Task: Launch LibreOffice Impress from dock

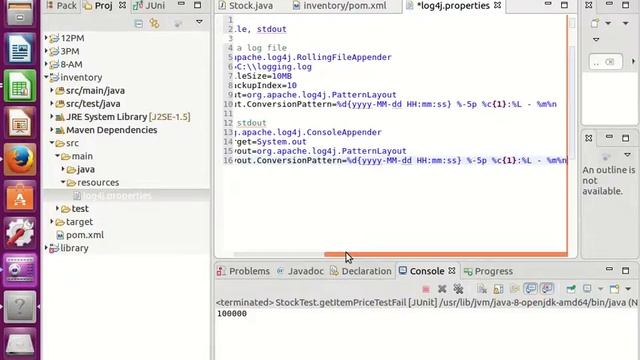Action: click(x=20, y=122)
